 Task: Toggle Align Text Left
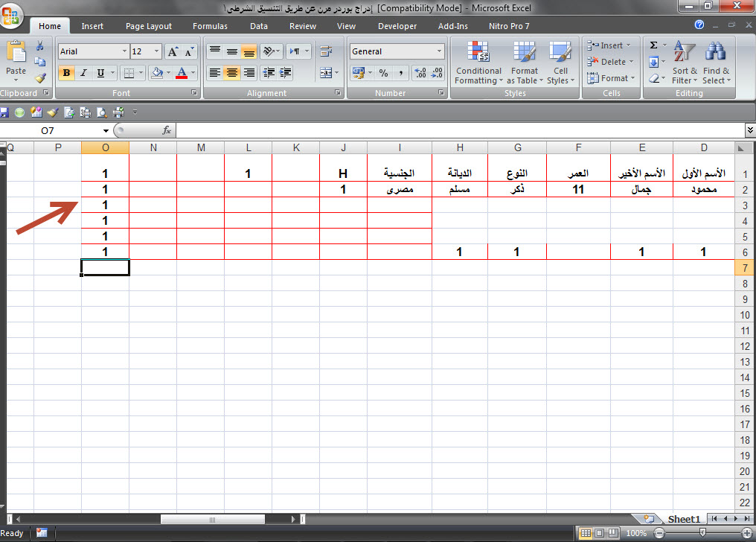coord(215,73)
